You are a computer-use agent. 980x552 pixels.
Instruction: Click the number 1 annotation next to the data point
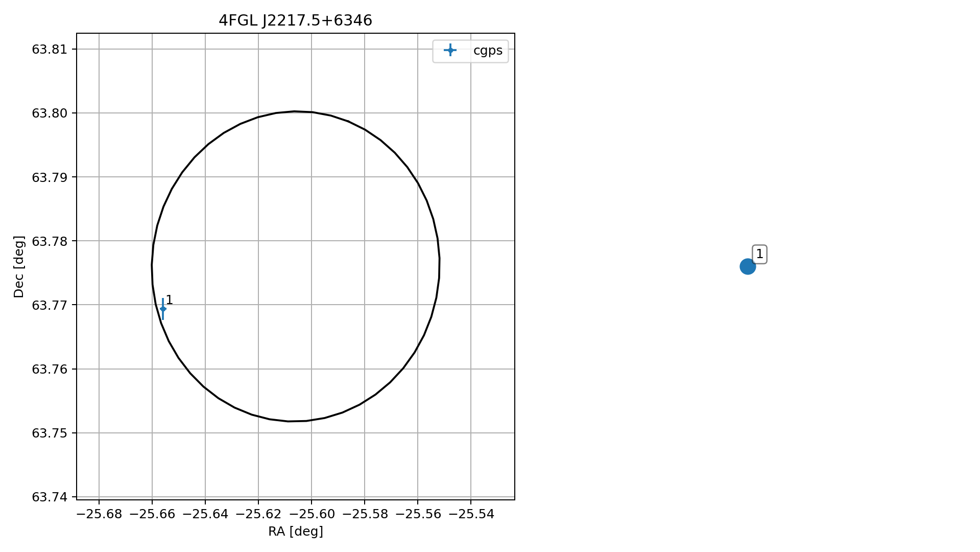(x=170, y=301)
